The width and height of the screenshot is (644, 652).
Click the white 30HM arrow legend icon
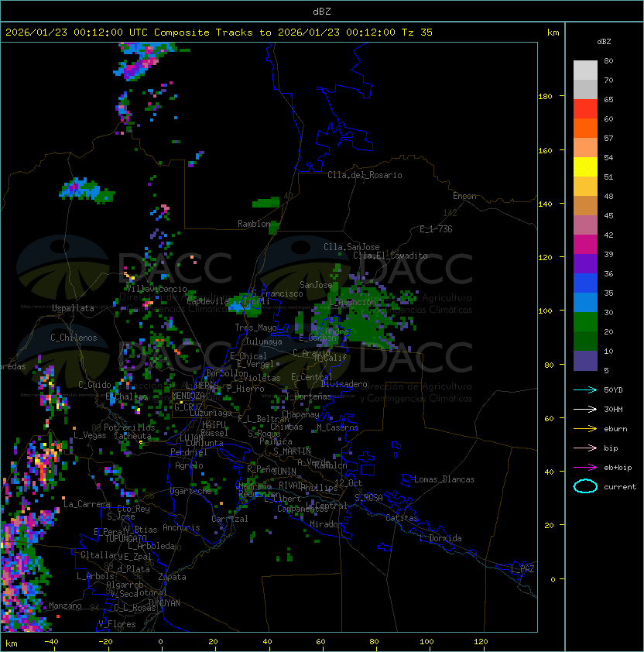click(585, 409)
